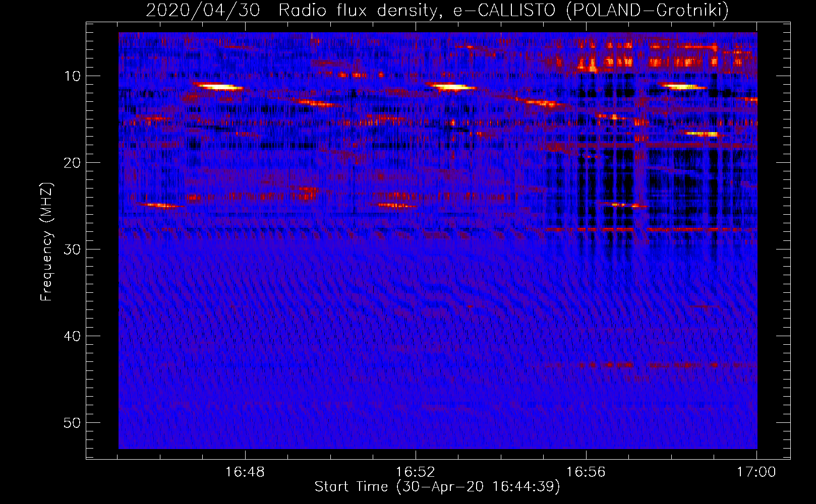816x504 pixels.
Task: Click the 16:48 time tick label
Action: pyautogui.click(x=245, y=472)
